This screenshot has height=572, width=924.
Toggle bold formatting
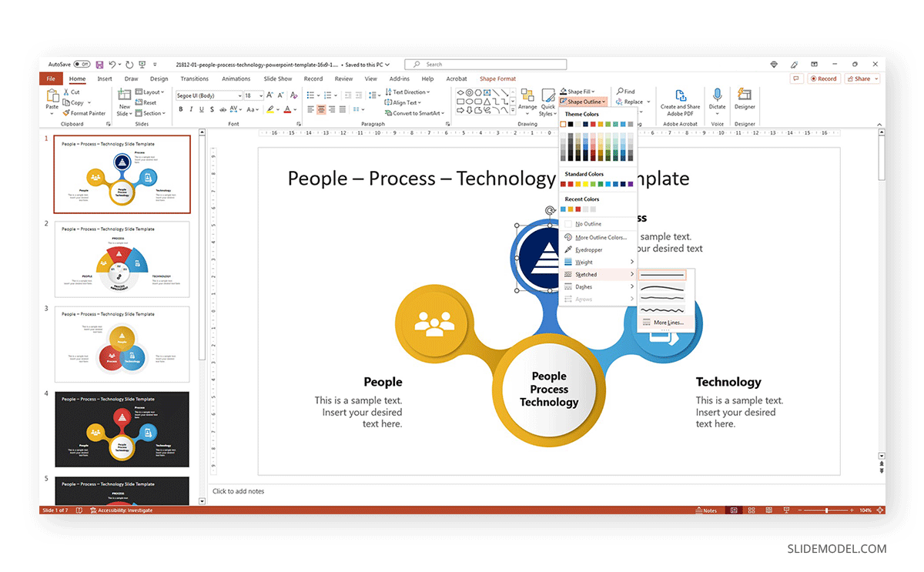180,109
